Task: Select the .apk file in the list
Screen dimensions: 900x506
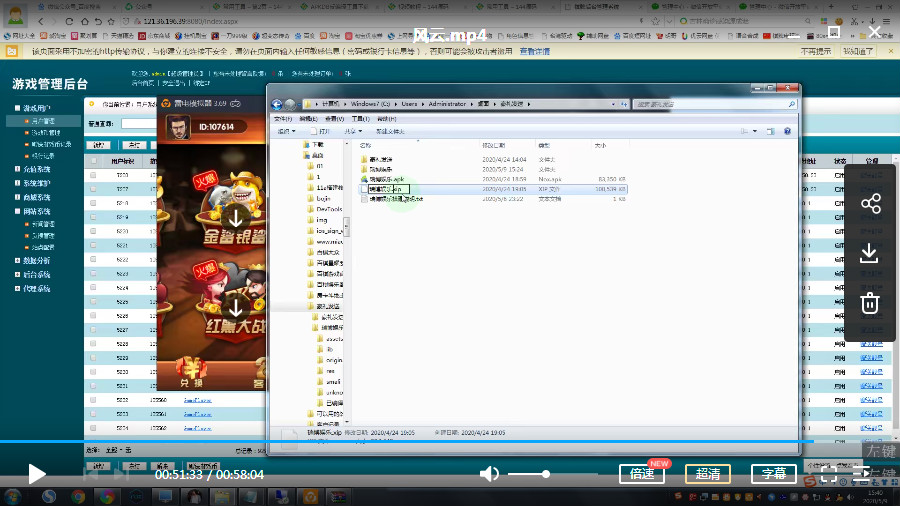Action: [386, 179]
